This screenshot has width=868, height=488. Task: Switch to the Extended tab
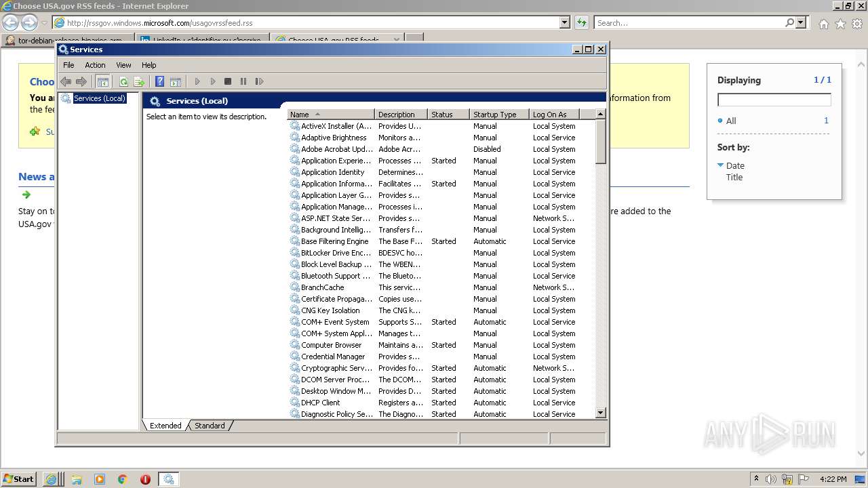click(165, 426)
